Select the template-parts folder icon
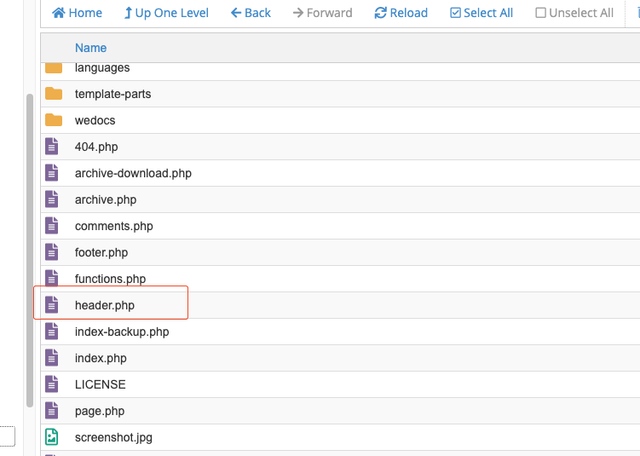 click(x=53, y=94)
